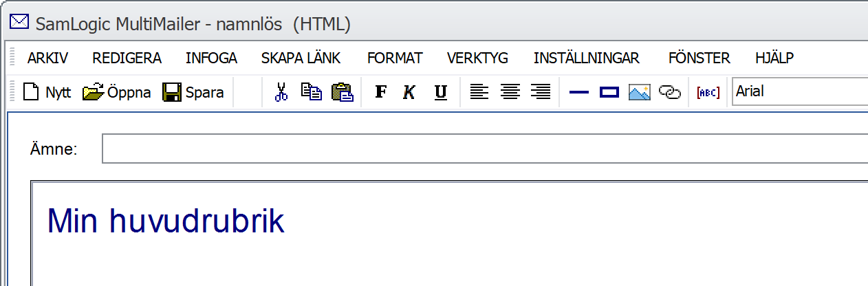868x286 pixels.
Task: Insert an image using picture icon
Action: pyautogui.click(x=640, y=92)
